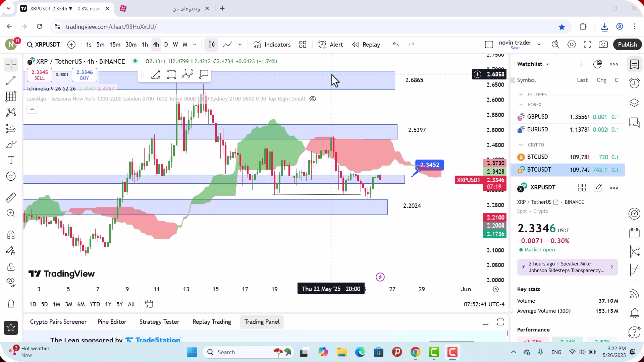Open indicator templates grid
Image resolution: width=644 pixels, height=362 pixels.
[x=303, y=45]
